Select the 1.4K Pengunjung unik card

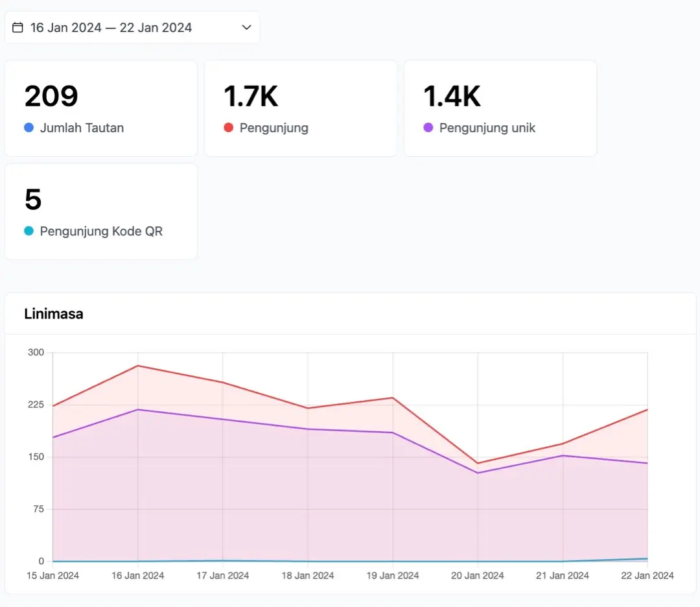(x=500, y=108)
